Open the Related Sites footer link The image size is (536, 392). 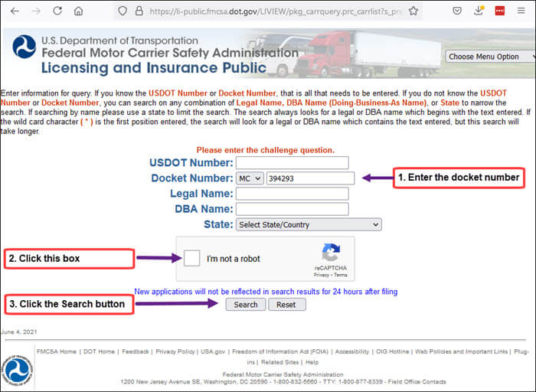pos(280,362)
